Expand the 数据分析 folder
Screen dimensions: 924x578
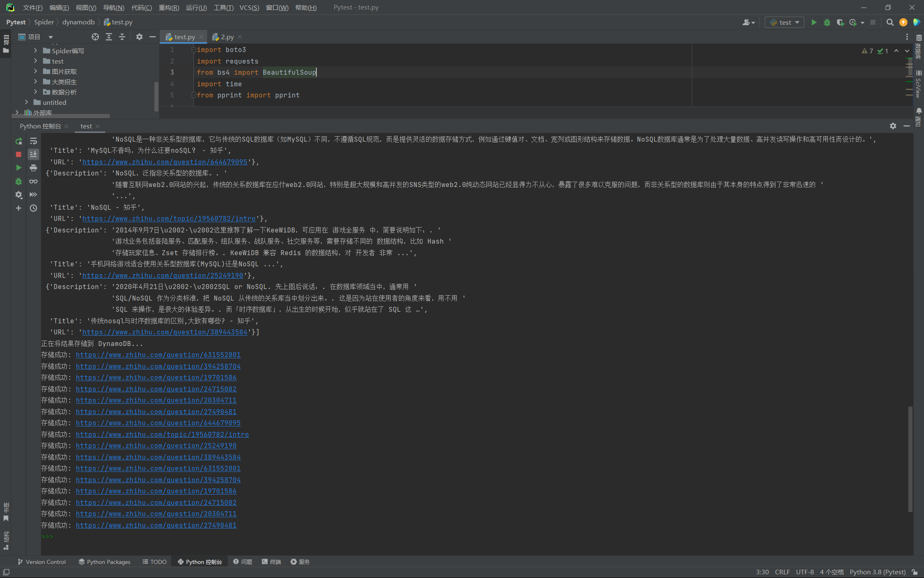click(35, 92)
